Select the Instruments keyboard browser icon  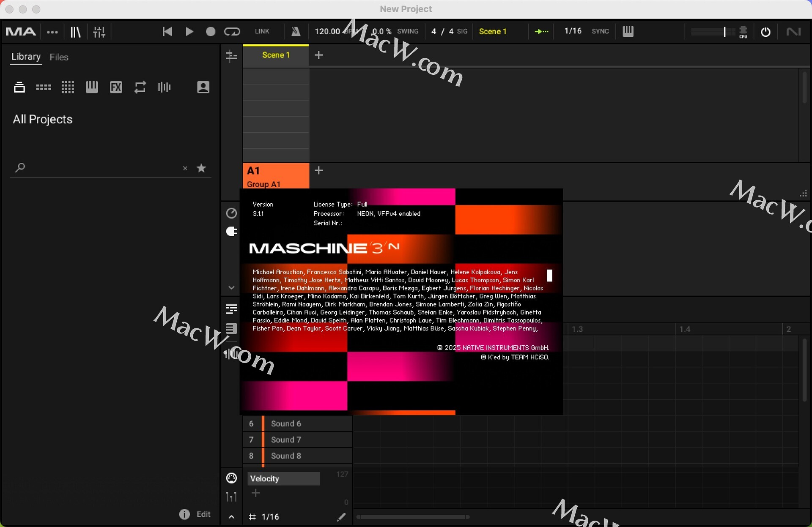click(x=92, y=87)
